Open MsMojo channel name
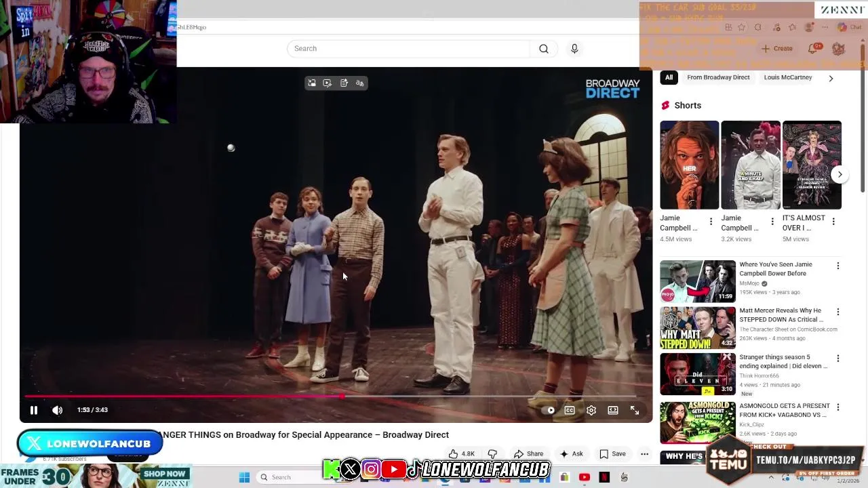This screenshot has width=868, height=488. click(749, 283)
